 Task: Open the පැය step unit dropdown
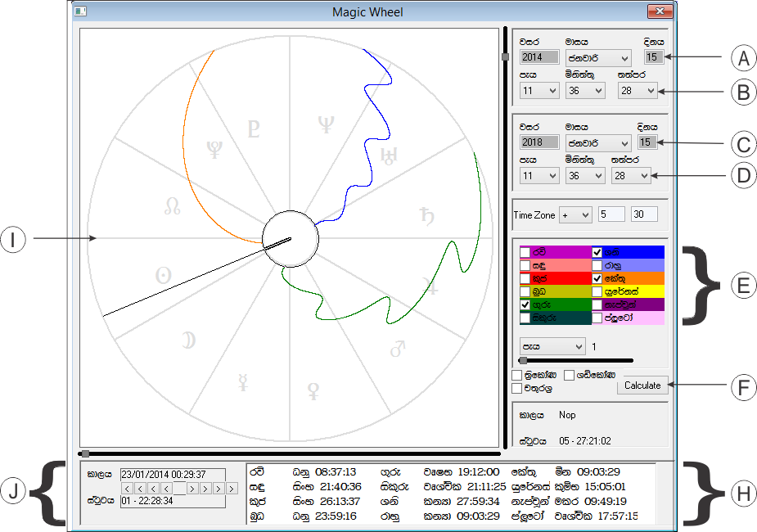(x=552, y=346)
